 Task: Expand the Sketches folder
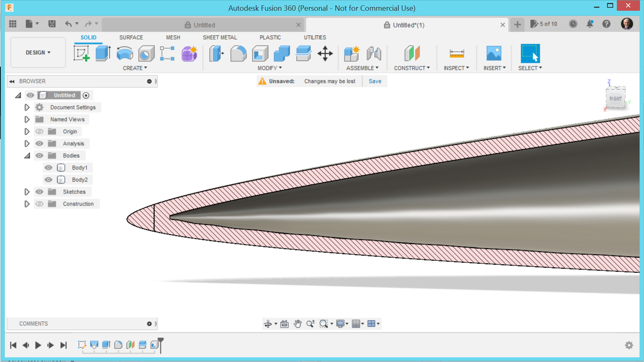coord(27,192)
